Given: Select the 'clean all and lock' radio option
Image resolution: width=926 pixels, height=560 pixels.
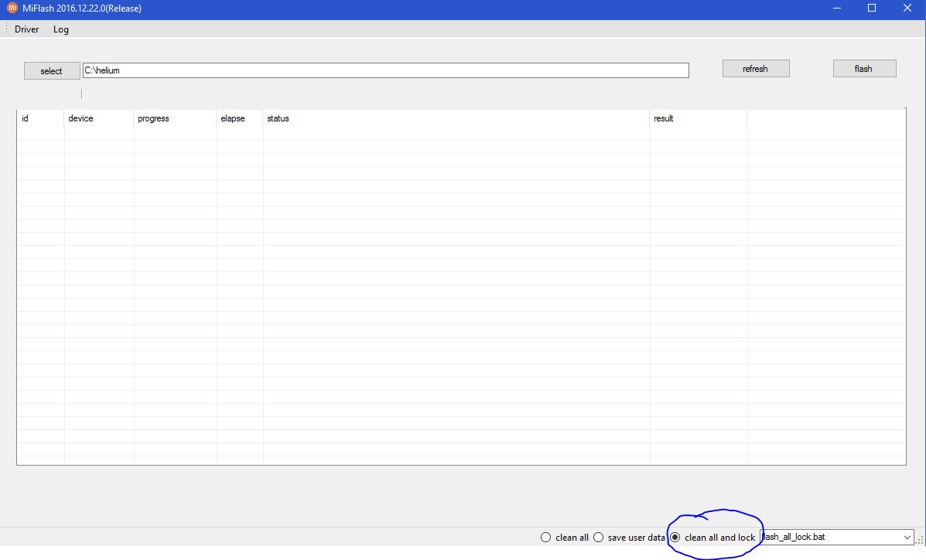Looking at the screenshot, I should point(712,537).
